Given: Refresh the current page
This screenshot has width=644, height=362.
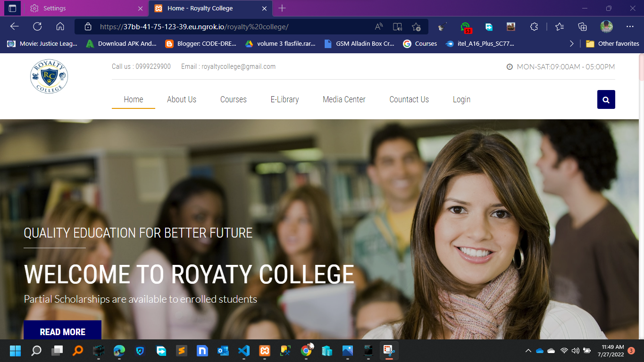Looking at the screenshot, I should (37, 27).
